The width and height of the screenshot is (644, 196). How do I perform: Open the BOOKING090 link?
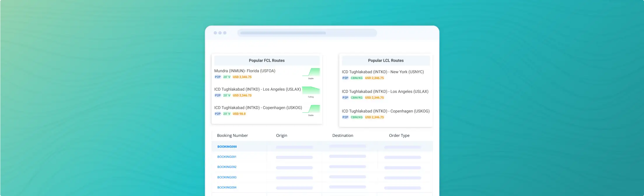click(x=227, y=147)
